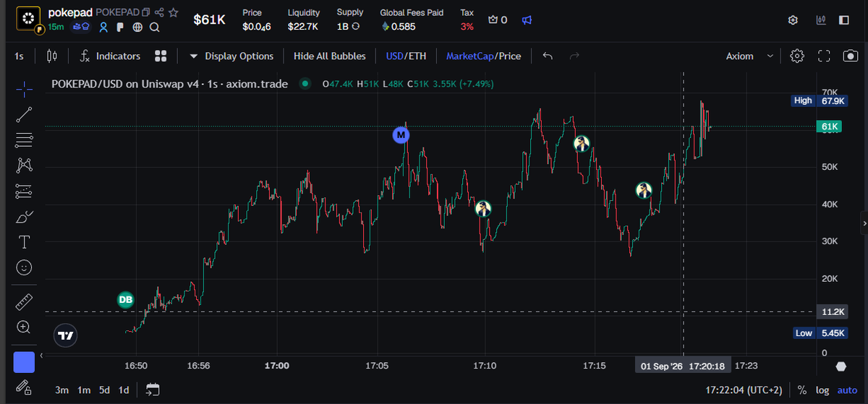Click the TradingView logo on chart

tap(66, 335)
